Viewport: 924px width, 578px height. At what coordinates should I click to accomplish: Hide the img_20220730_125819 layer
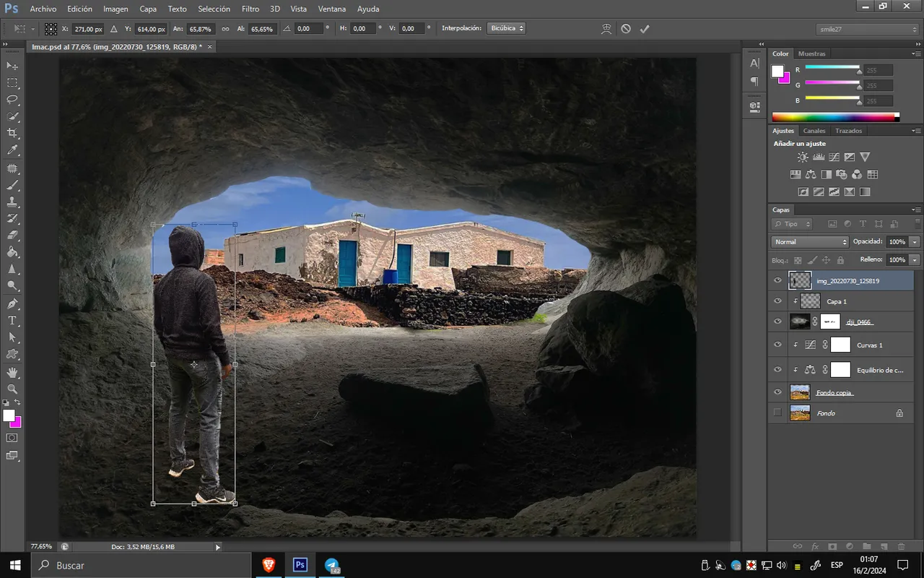click(x=777, y=280)
